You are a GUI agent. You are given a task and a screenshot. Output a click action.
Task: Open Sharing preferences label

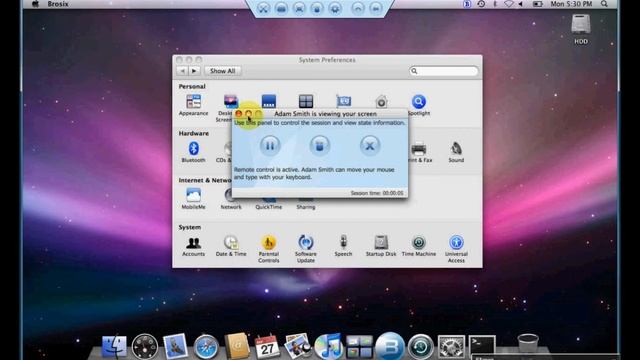[306, 207]
